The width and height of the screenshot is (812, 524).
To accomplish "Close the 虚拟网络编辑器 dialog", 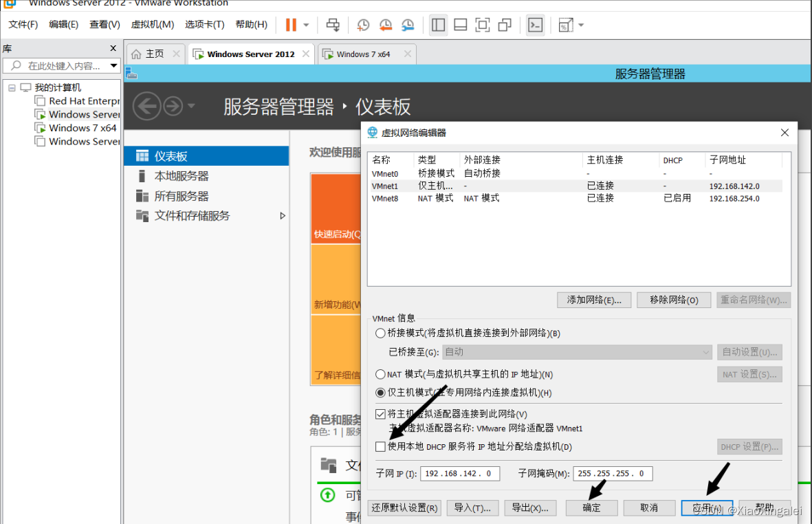I will [784, 133].
